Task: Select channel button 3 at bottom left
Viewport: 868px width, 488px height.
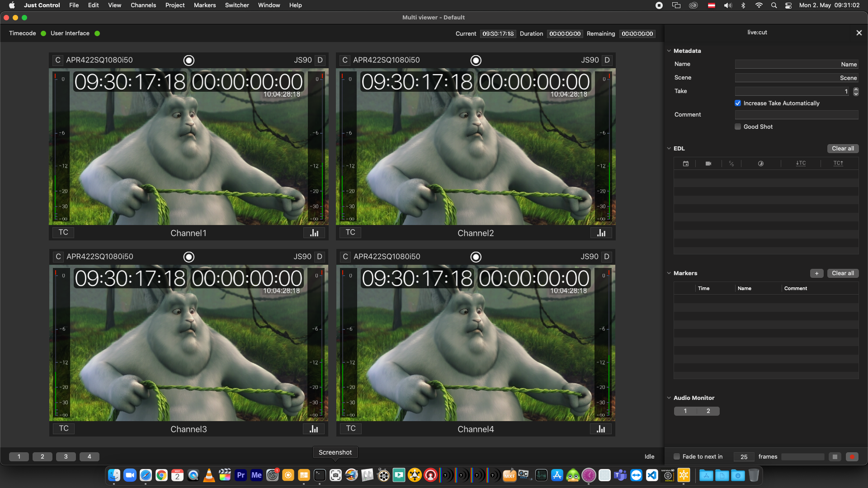Action: [66, 456]
